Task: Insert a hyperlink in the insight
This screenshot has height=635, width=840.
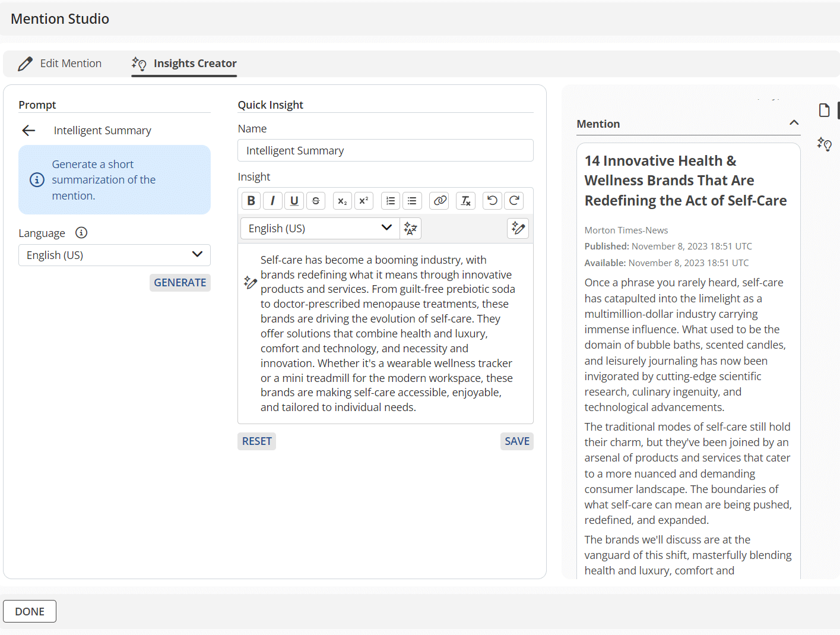Action: click(x=440, y=201)
